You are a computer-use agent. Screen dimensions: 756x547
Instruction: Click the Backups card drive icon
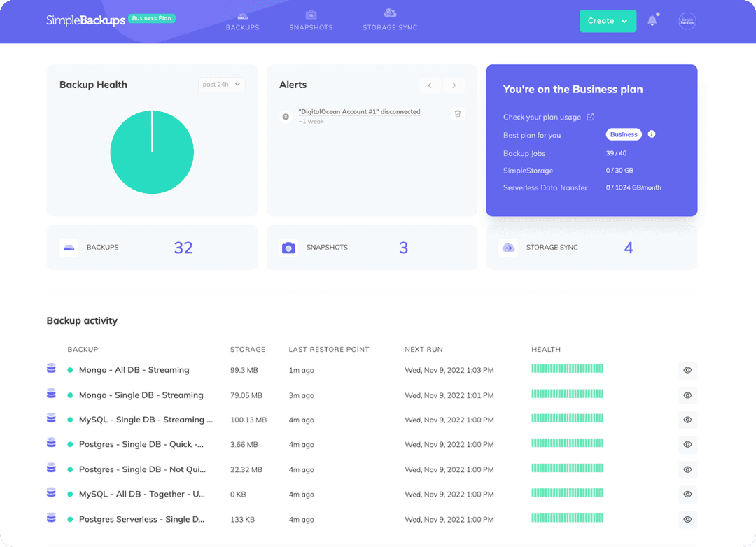click(69, 248)
